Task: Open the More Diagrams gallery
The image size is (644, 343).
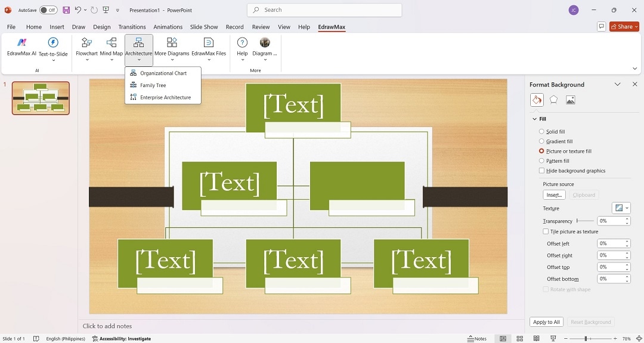Action: pyautogui.click(x=172, y=50)
